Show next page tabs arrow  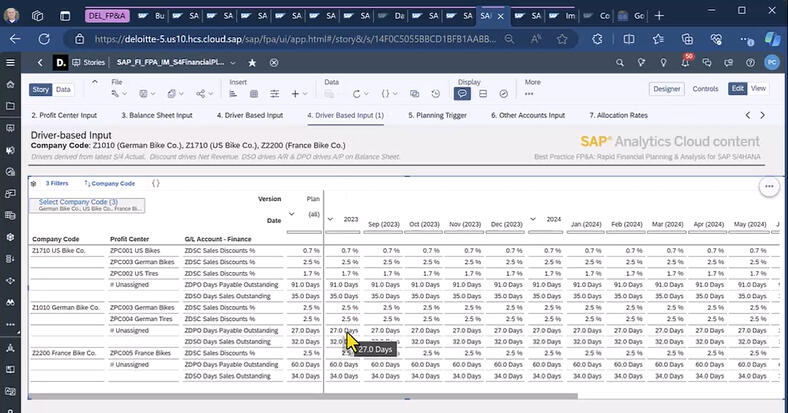[x=762, y=115]
